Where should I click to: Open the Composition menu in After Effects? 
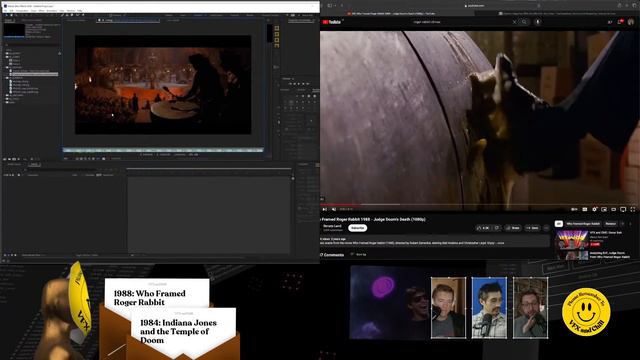22,11
